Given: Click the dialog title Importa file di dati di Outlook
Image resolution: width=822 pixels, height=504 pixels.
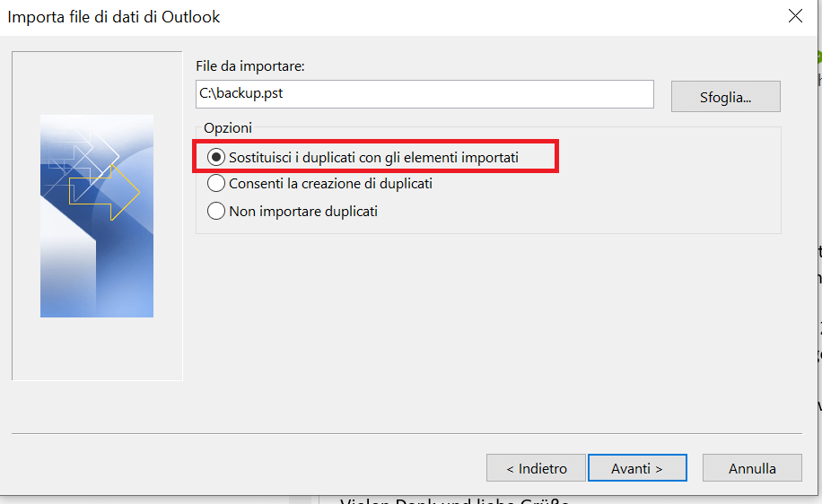Looking at the screenshot, I should [x=114, y=17].
